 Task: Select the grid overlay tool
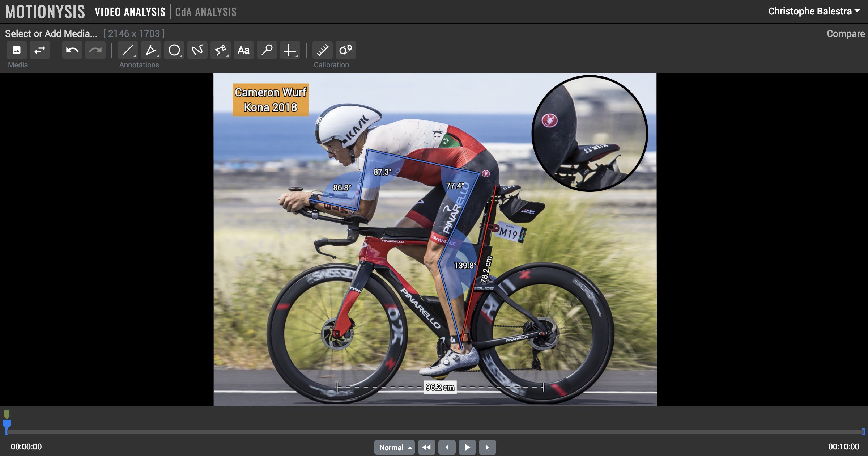point(290,50)
